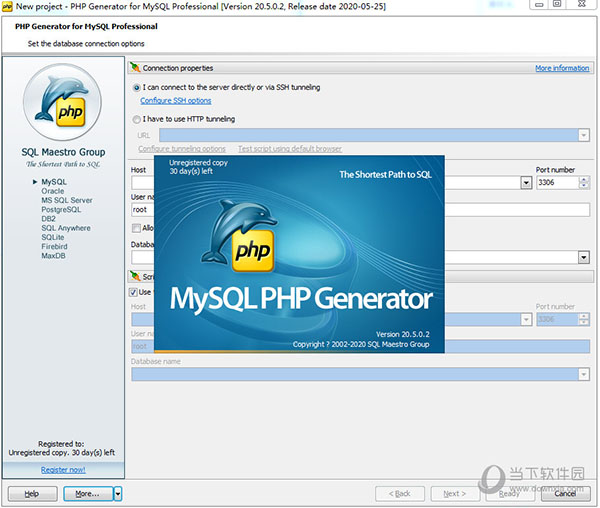Open the bottom Database name dropdown
The width and height of the screenshot is (600, 508).
tap(584, 374)
